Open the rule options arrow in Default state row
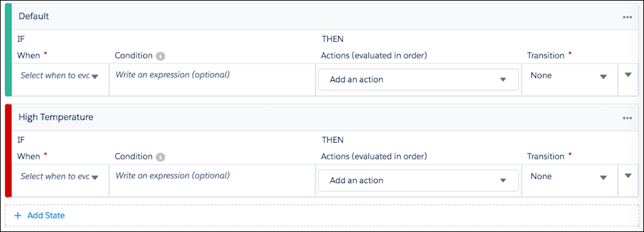The width and height of the screenshot is (644, 232). click(x=627, y=75)
